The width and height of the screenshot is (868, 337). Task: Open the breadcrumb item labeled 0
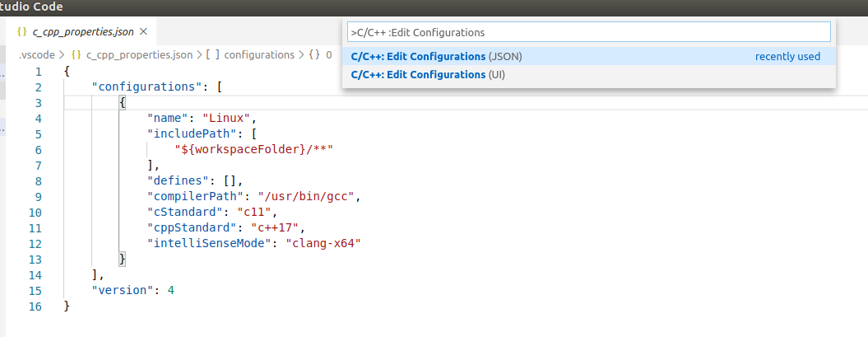pos(329,55)
